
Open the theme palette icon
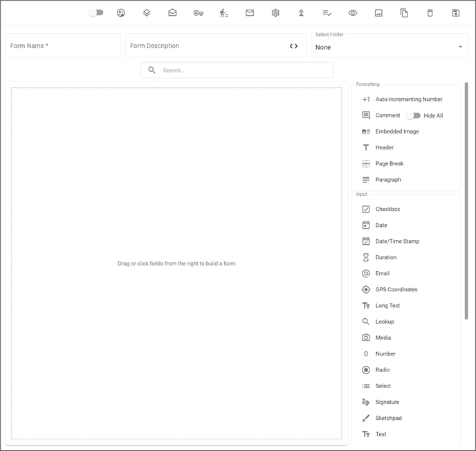[x=121, y=12]
